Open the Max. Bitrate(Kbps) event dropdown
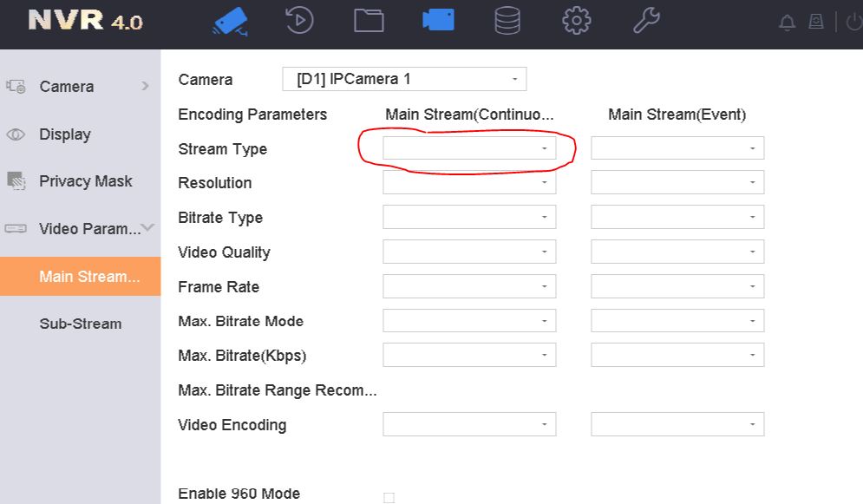 (677, 356)
